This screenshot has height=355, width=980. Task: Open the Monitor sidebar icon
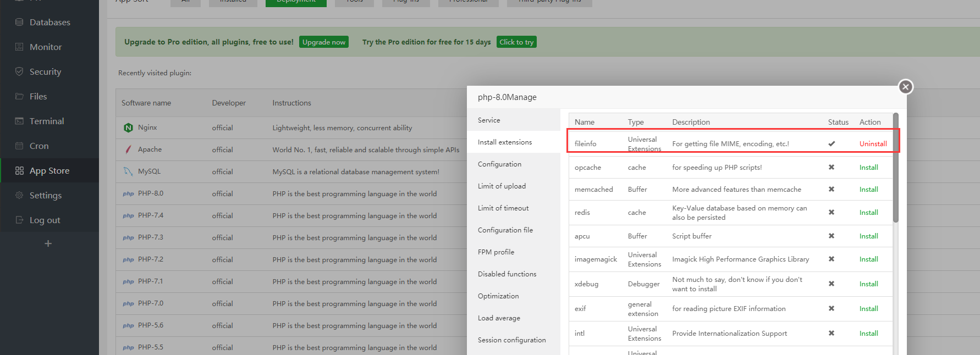coord(19,47)
